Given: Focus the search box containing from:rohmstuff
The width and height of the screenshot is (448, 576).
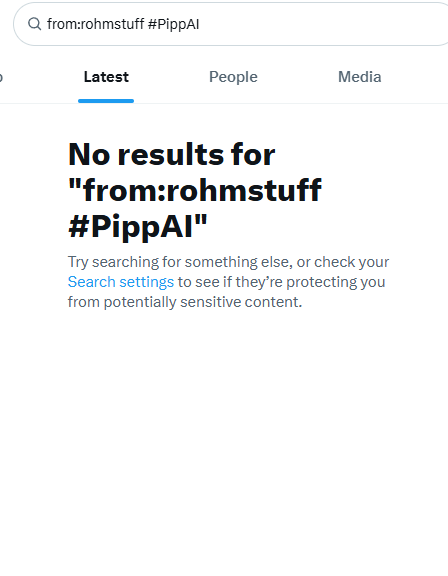Looking at the screenshot, I should [x=231, y=24].
